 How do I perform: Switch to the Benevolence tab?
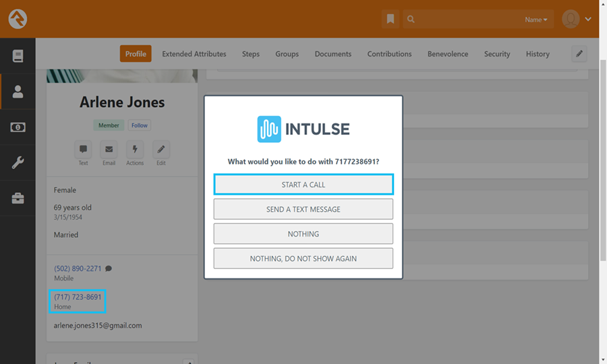[448, 54]
